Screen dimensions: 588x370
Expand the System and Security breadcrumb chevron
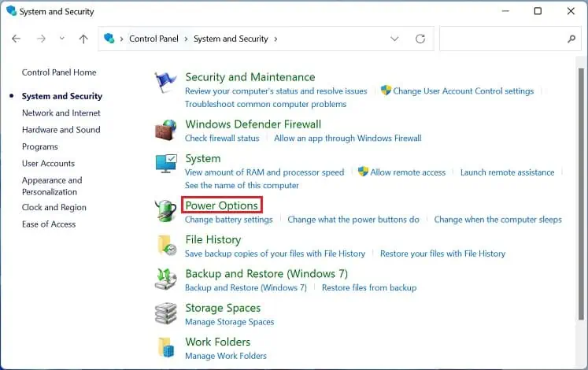(276, 39)
